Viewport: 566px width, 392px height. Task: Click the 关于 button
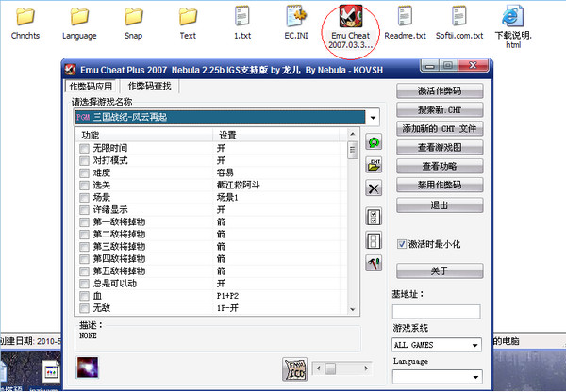click(440, 270)
